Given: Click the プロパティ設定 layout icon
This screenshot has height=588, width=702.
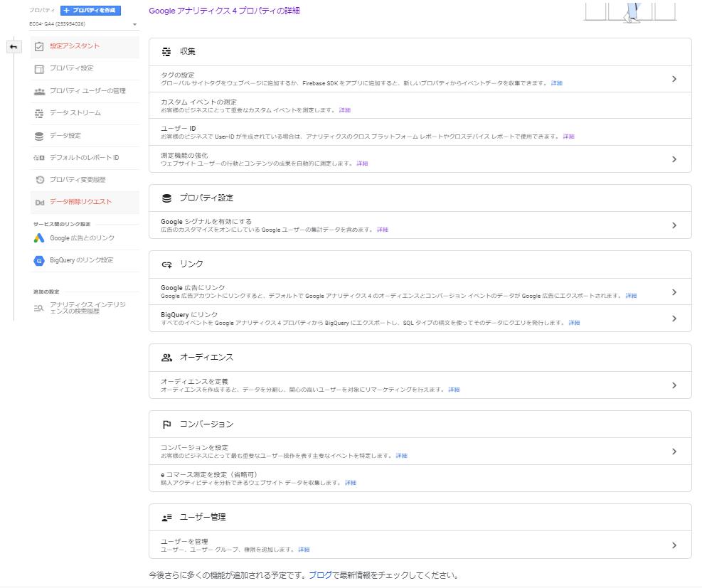Looking at the screenshot, I should (x=39, y=68).
